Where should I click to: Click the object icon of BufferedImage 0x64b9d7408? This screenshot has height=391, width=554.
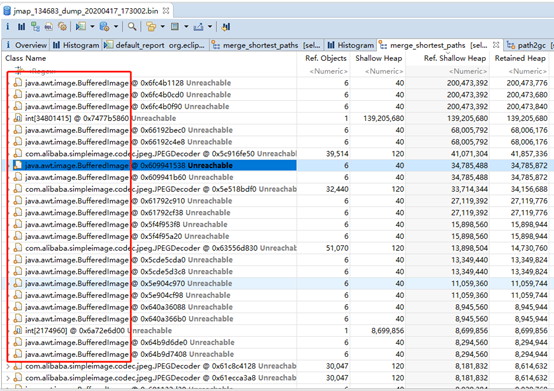click(x=18, y=354)
